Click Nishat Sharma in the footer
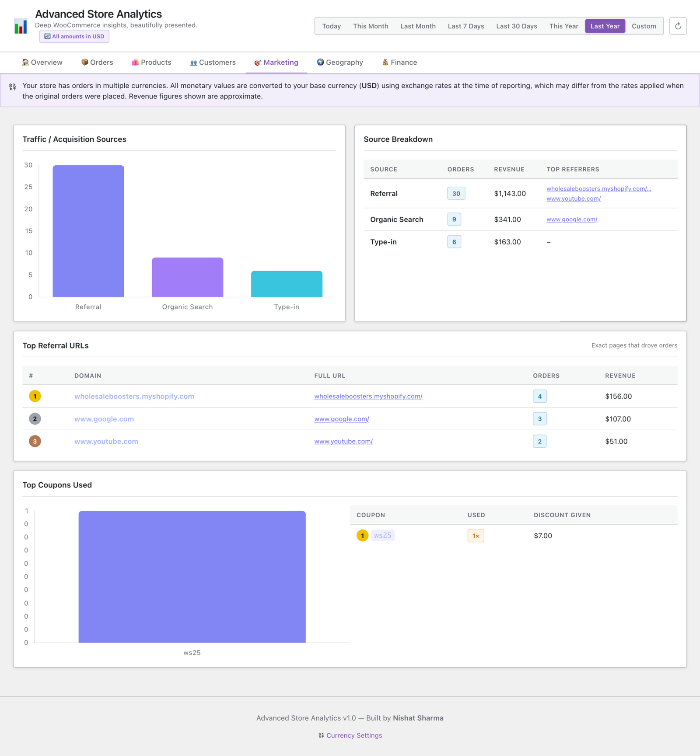The image size is (700, 756). click(418, 718)
